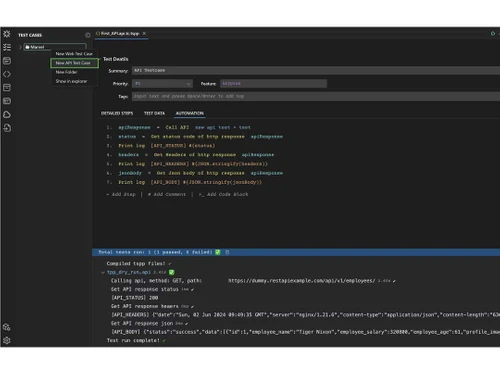Click the 'Test run complete!' log line
The width and height of the screenshot is (500, 375).
point(136,341)
